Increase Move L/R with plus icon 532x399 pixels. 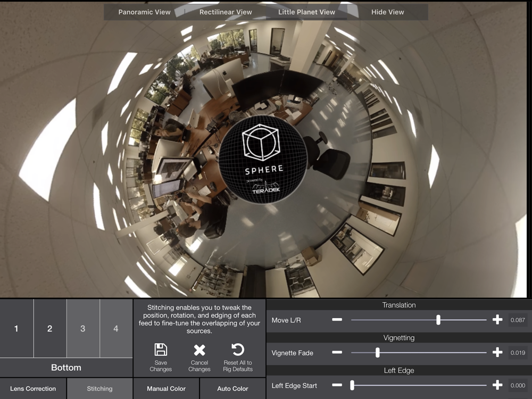(497, 320)
